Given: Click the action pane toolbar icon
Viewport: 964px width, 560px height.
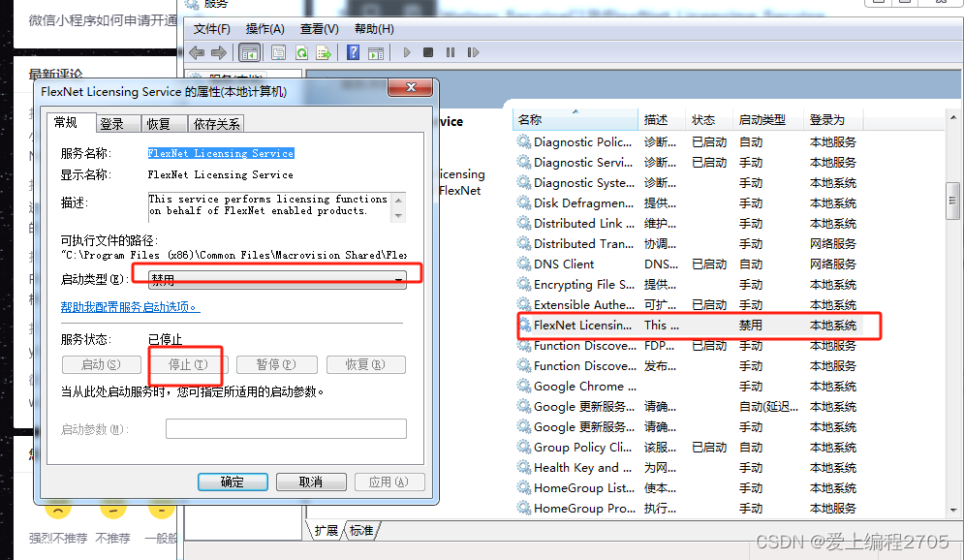Looking at the screenshot, I should click(376, 53).
